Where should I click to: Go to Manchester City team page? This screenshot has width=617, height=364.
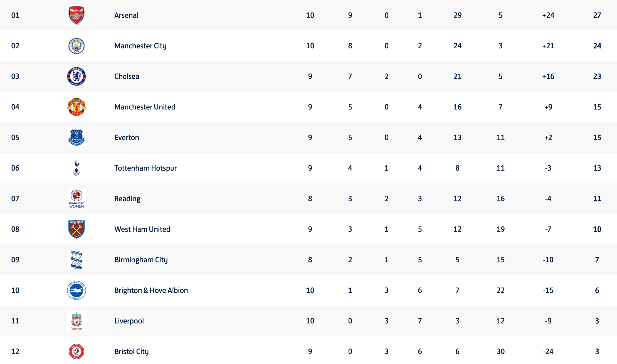point(140,46)
